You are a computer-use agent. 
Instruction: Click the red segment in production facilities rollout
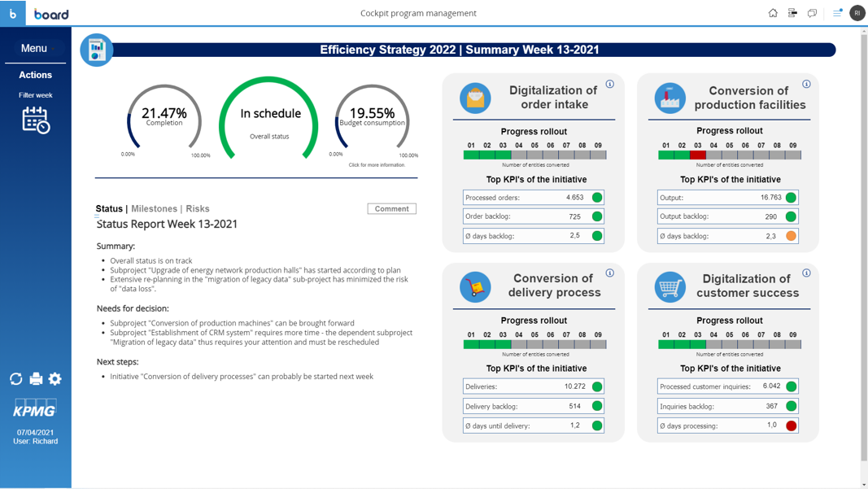click(697, 155)
